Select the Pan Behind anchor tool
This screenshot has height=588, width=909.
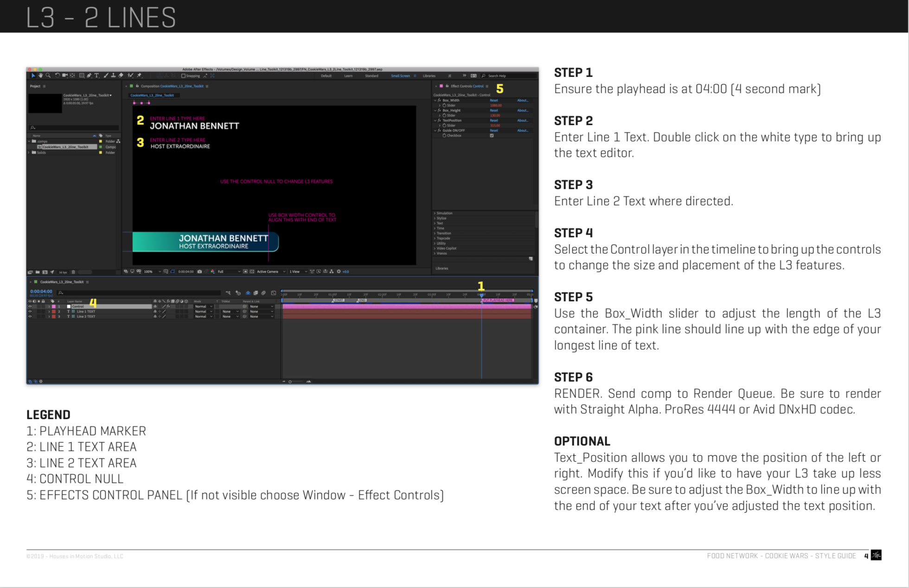pos(72,76)
